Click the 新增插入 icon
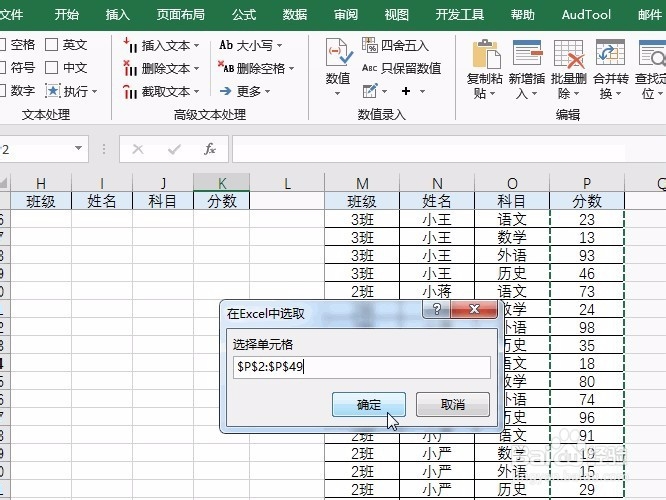 click(x=528, y=54)
